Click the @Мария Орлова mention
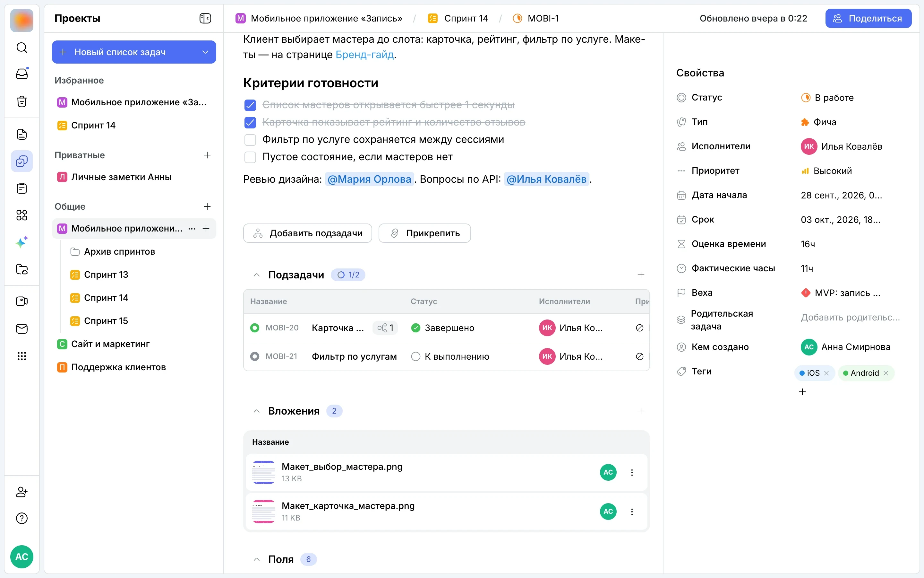The height and width of the screenshot is (578, 924). (369, 179)
